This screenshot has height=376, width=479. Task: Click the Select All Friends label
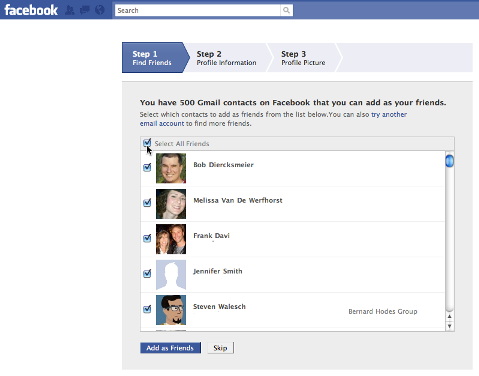(x=182, y=144)
